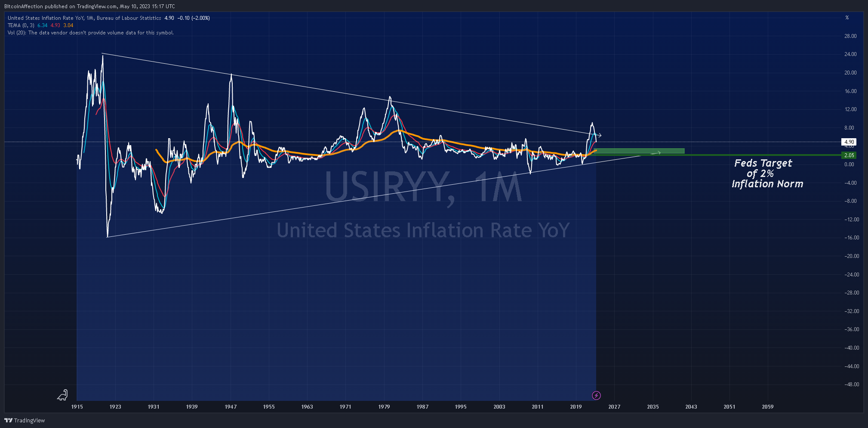The height and width of the screenshot is (428, 868).
Task: Click the orange TEMA value 3.04
Action: pos(68,25)
